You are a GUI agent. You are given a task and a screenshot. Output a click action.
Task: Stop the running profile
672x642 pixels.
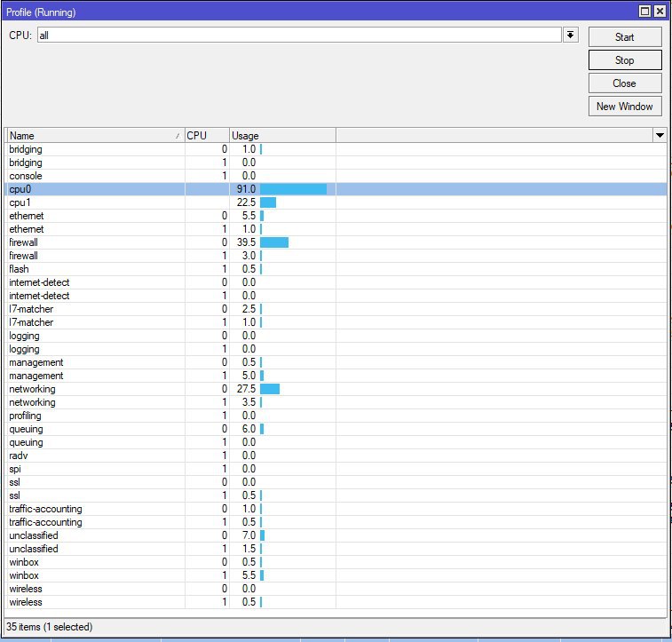tap(625, 60)
